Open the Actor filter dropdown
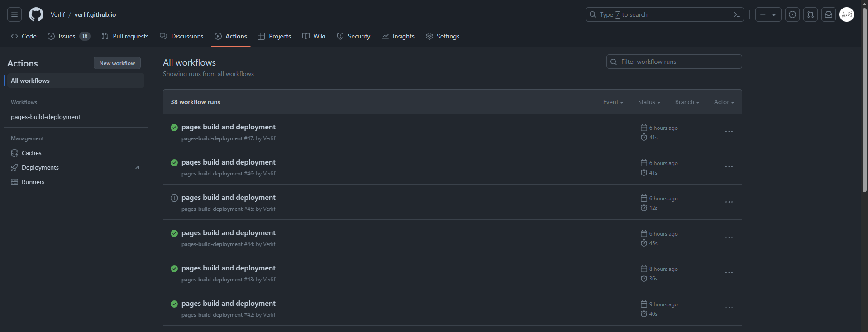Viewport: 868px width, 332px height. pyautogui.click(x=724, y=102)
